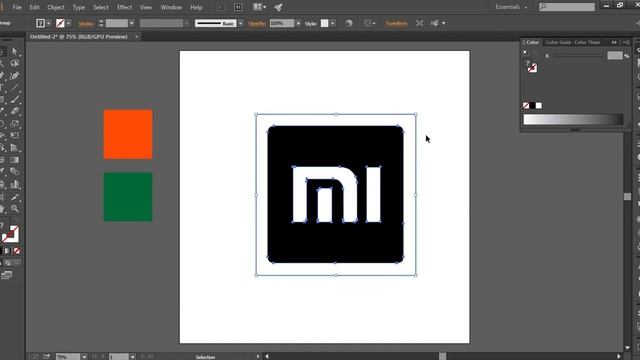Click the Stroke link in control bar

click(86, 24)
